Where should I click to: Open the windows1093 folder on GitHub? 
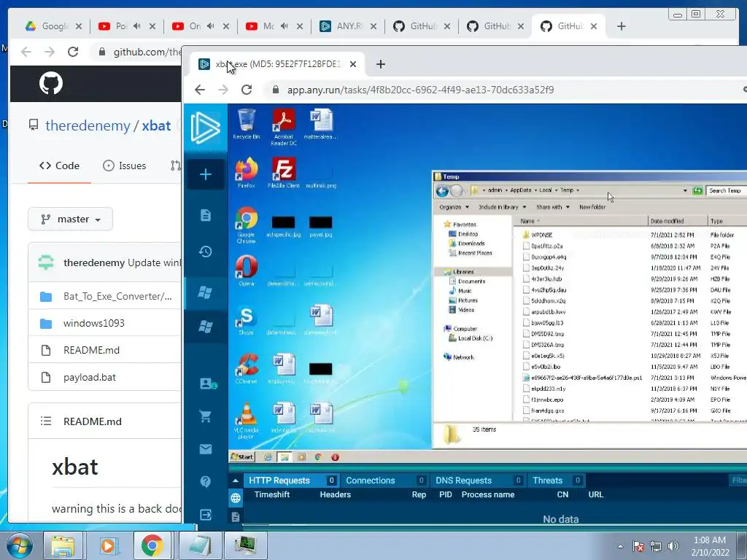(x=94, y=323)
